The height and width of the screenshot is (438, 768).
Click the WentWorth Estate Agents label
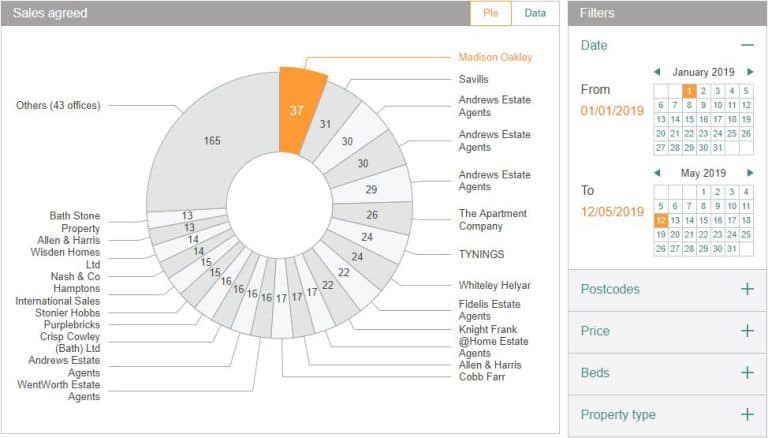(x=59, y=390)
